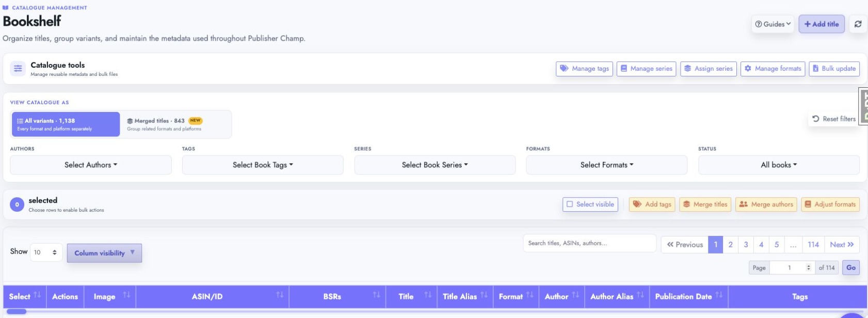The width and height of the screenshot is (868, 318).
Task: Click the BSRs column sort arrows
Action: pos(377,295)
